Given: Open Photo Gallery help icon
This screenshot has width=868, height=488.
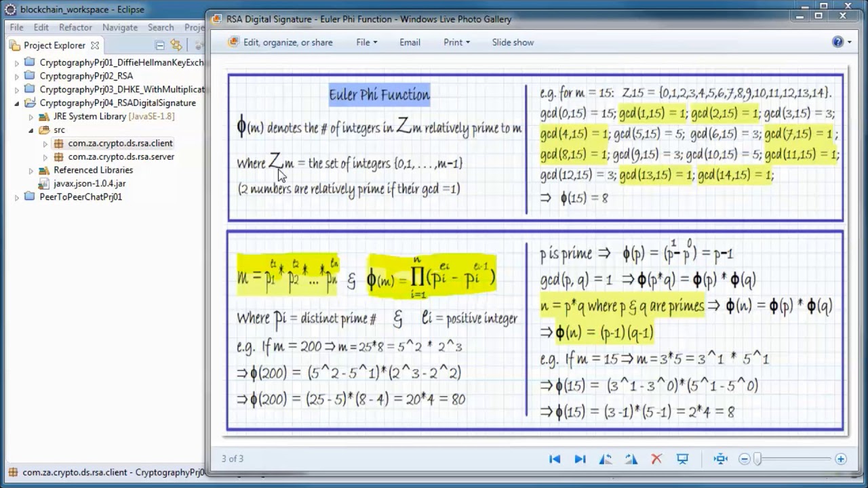Looking at the screenshot, I should [838, 42].
